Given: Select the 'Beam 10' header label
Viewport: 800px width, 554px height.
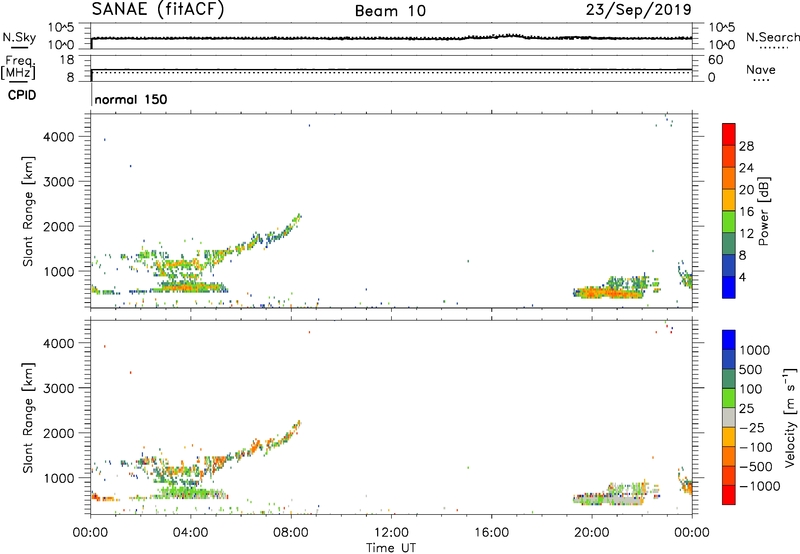Looking at the screenshot, I should point(390,11).
